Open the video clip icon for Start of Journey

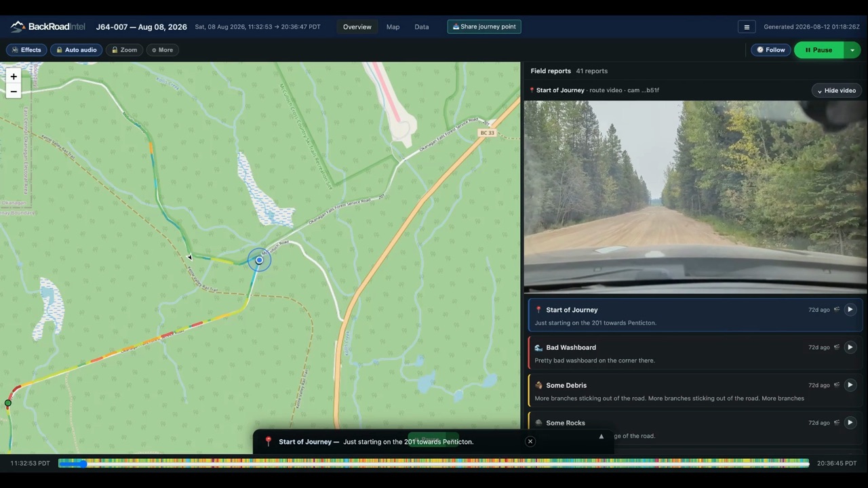point(837,310)
